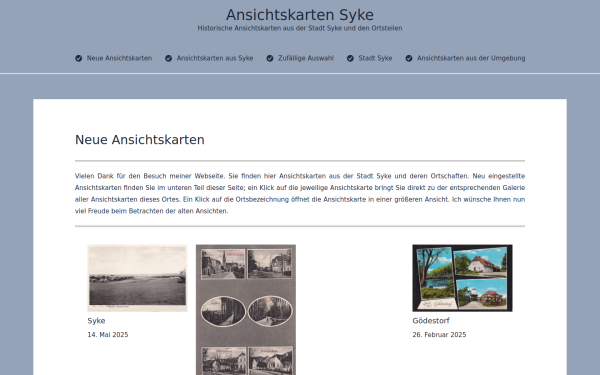Image resolution: width=600 pixels, height=375 pixels.
Task: Click the Gödestorf place name link
Action: [x=431, y=321]
